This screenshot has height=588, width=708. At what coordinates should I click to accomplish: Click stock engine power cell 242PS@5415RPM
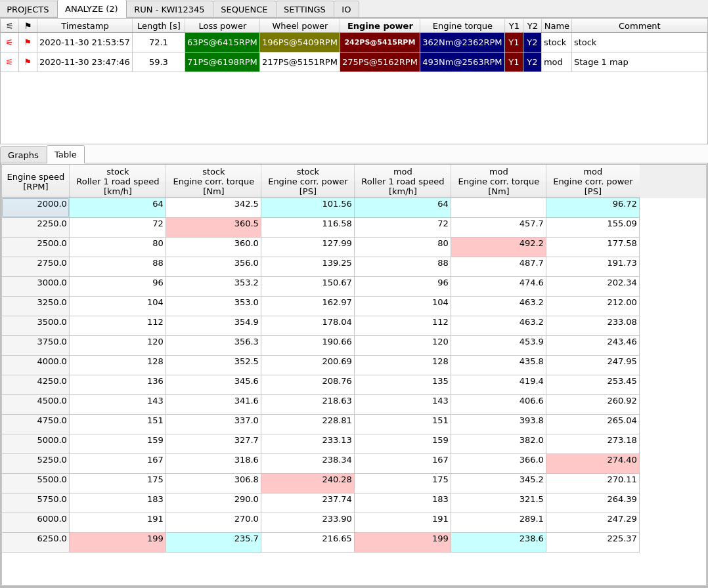pyautogui.click(x=380, y=43)
